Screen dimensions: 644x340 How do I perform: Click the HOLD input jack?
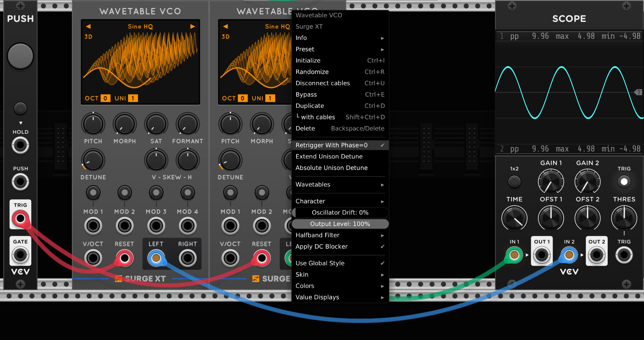coord(20,146)
